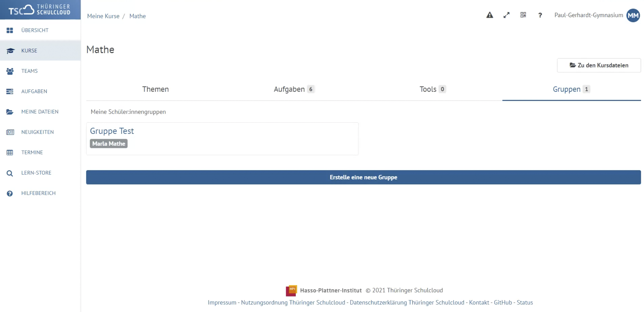Navigate to Meine Kurse breadcrumb link
The image size is (644, 312).
pyautogui.click(x=103, y=16)
